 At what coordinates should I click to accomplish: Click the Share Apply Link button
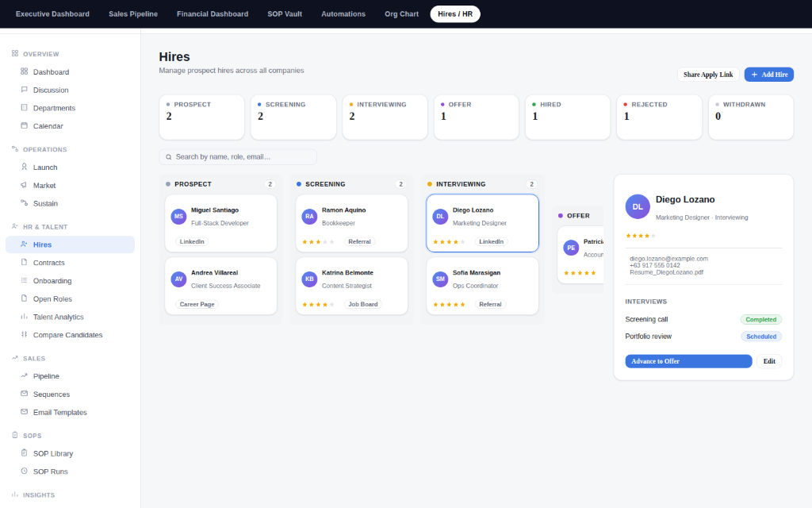click(708, 75)
